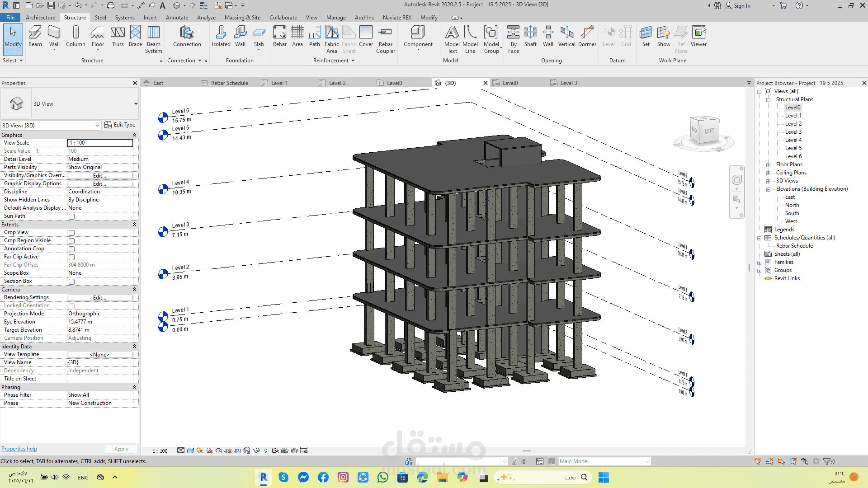
Task: Collapse the Camera properties section
Action: click(x=134, y=290)
